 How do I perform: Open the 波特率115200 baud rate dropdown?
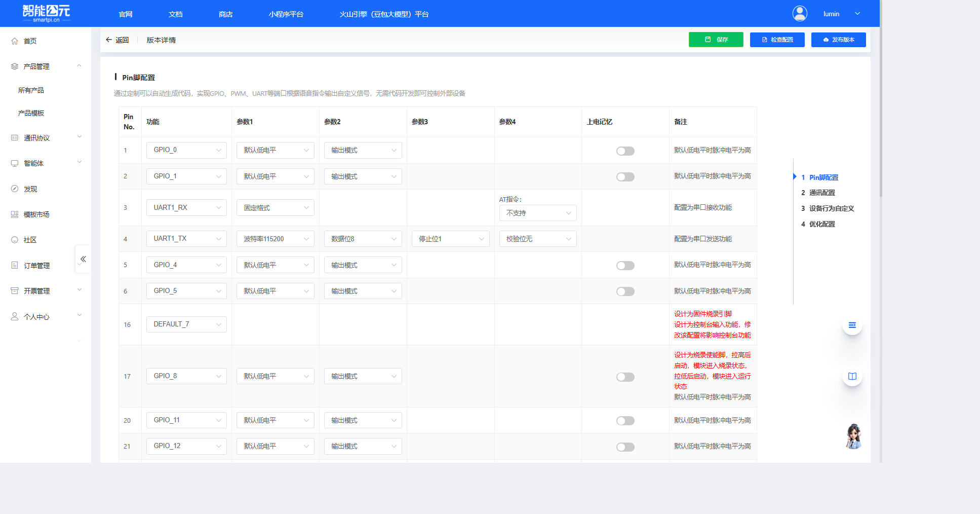[275, 239]
